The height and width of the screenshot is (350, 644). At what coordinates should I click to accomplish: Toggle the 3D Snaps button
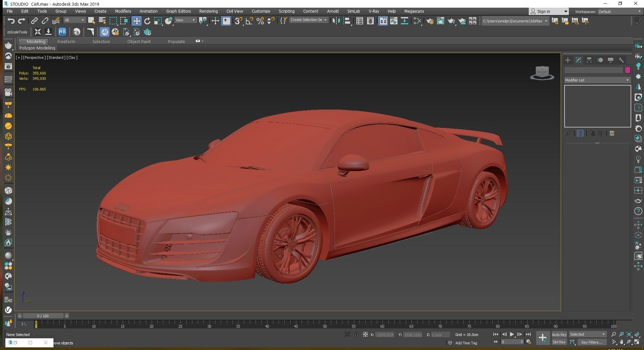(x=238, y=21)
